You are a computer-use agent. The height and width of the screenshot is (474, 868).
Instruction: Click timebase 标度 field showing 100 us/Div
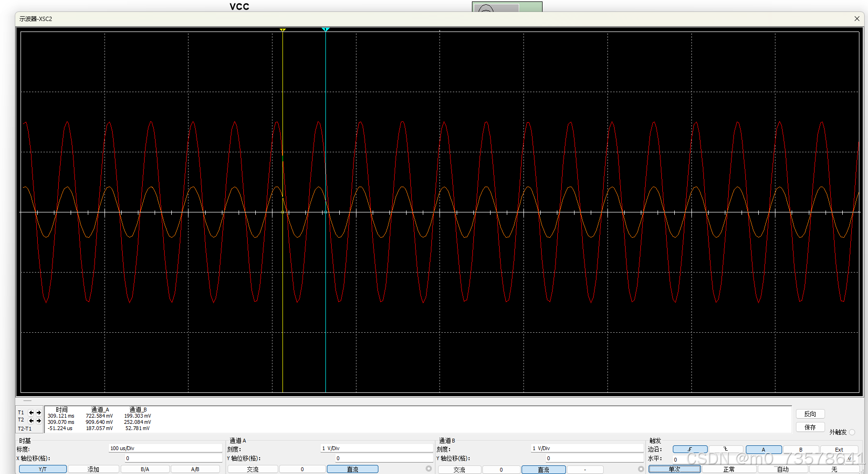click(166, 448)
